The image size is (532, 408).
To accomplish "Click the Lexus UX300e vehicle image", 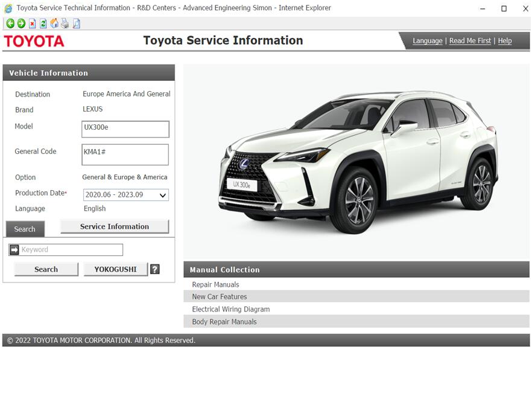I will [358, 161].
